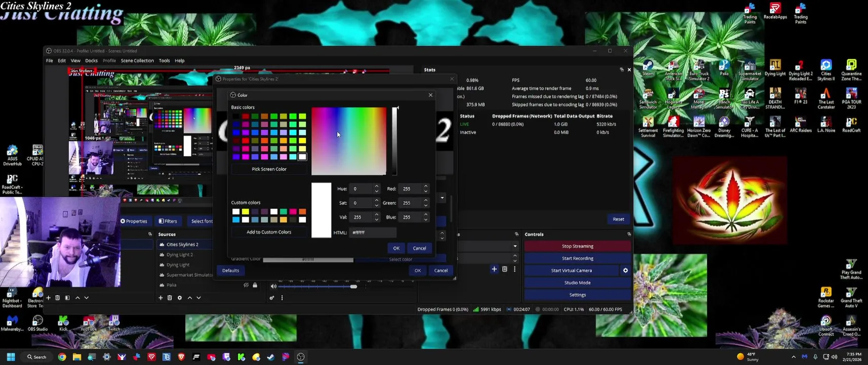Viewport: 868px width, 365px height.
Task: Open Steam desktop shortcut
Action: (x=648, y=68)
